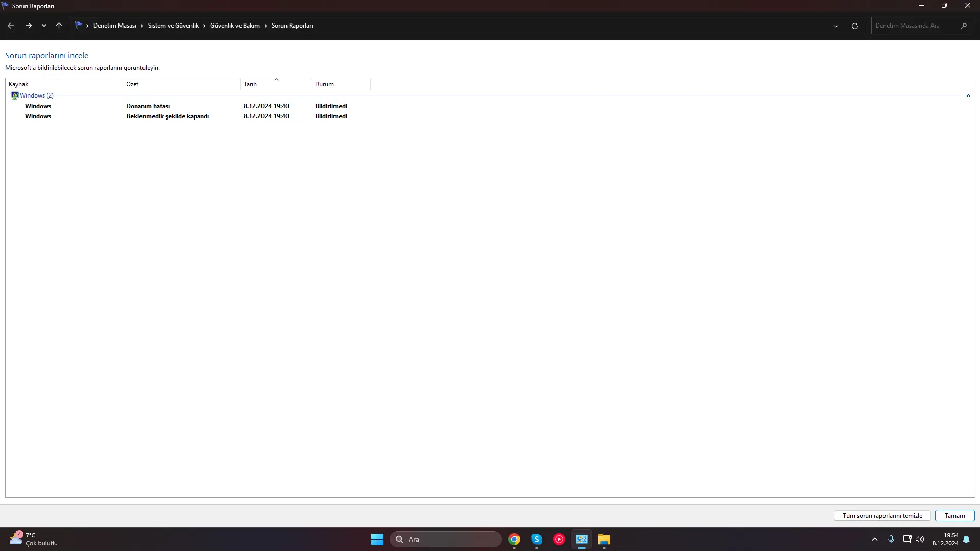Refresh the Sorun Raporları view
This screenshot has width=980, height=551.
(x=855, y=26)
